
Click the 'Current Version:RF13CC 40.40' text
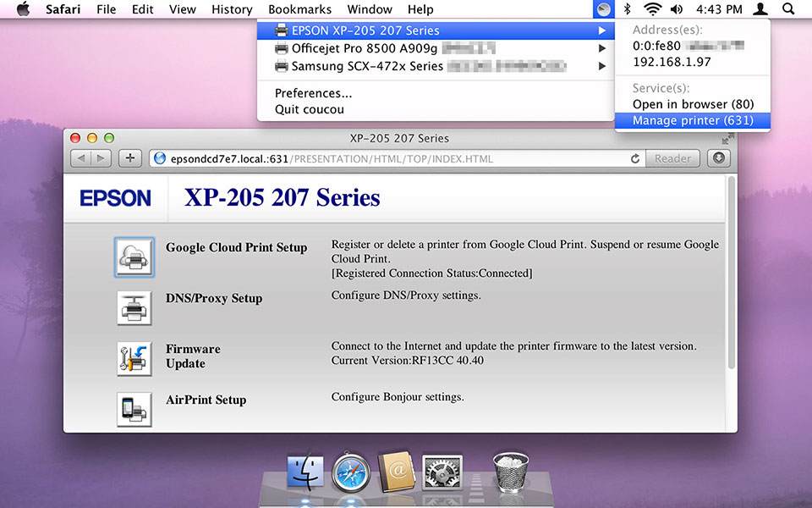[408, 361]
